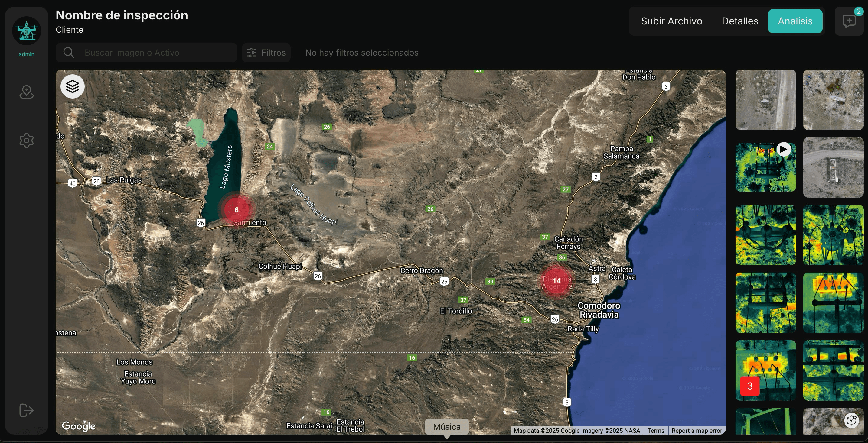The height and width of the screenshot is (443, 868).
Task: Open the map layers selector button
Action: coord(73,86)
